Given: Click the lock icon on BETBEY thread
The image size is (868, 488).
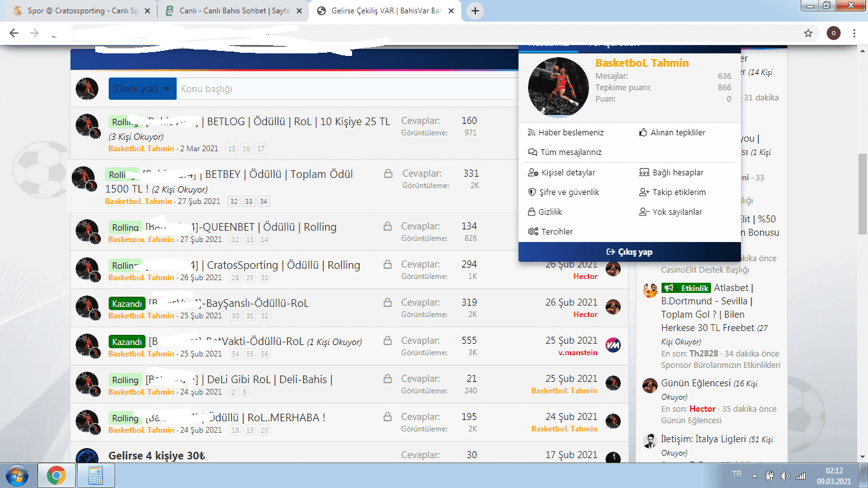Looking at the screenshot, I should click(x=388, y=173).
